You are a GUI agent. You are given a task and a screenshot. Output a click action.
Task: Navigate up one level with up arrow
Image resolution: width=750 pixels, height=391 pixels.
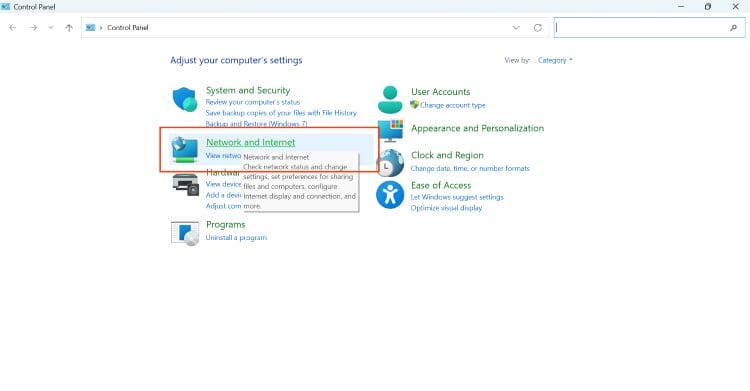(69, 28)
